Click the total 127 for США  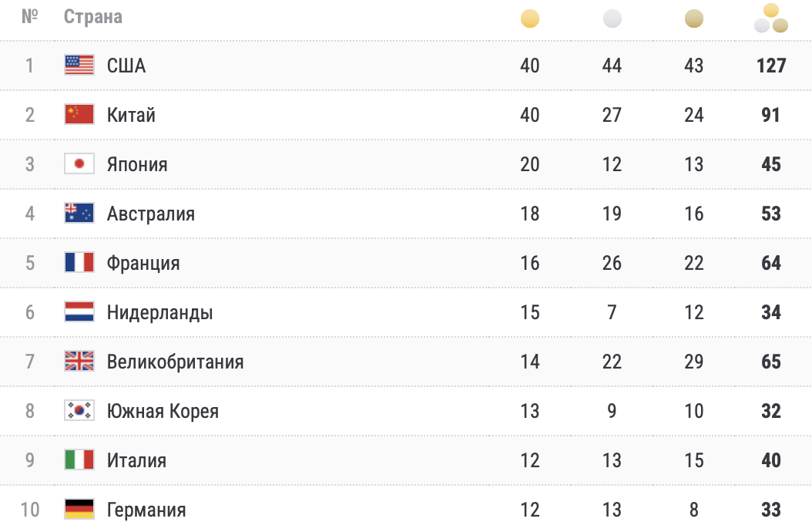coord(771,66)
